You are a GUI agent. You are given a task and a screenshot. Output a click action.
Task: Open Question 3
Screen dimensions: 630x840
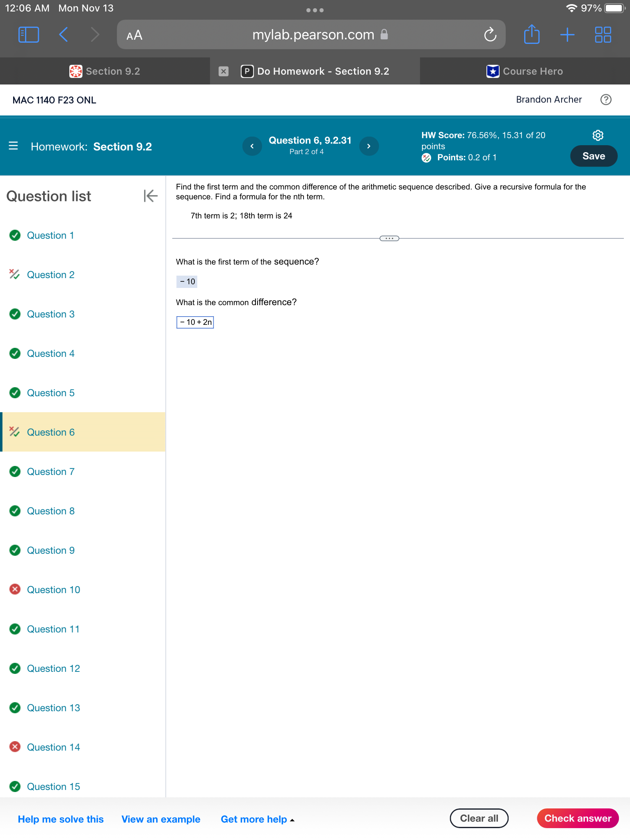tap(51, 314)
